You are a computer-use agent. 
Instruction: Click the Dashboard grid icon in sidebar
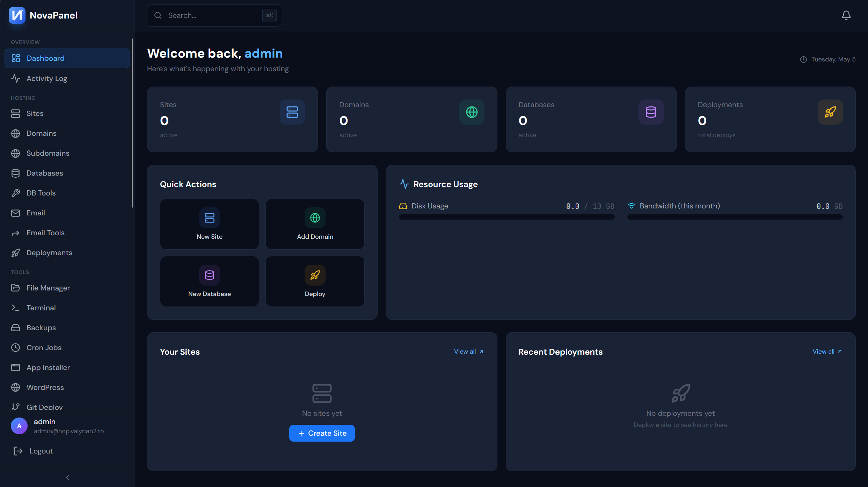(16, 58)
